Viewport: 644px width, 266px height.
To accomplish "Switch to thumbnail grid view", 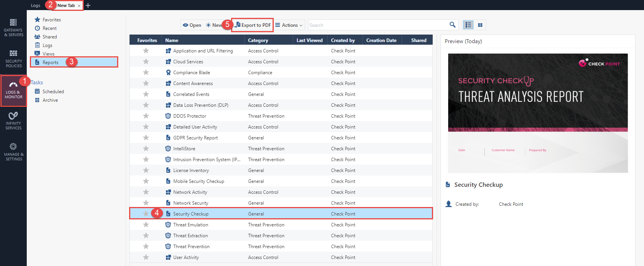I will coord(480,25).
